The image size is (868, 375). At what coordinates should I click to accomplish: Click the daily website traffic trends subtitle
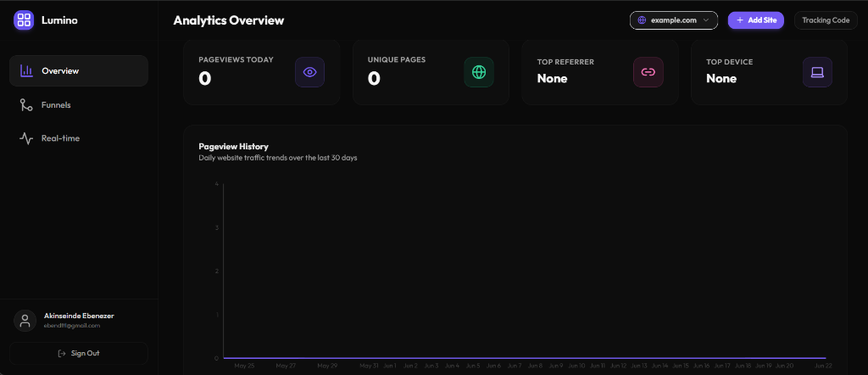[278, 158]
